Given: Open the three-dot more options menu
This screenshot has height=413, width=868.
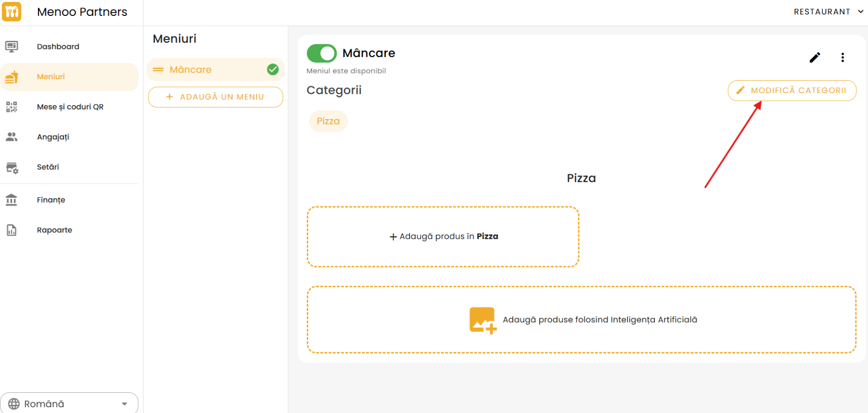Looking at the screenshot, I should click(843, 58).
